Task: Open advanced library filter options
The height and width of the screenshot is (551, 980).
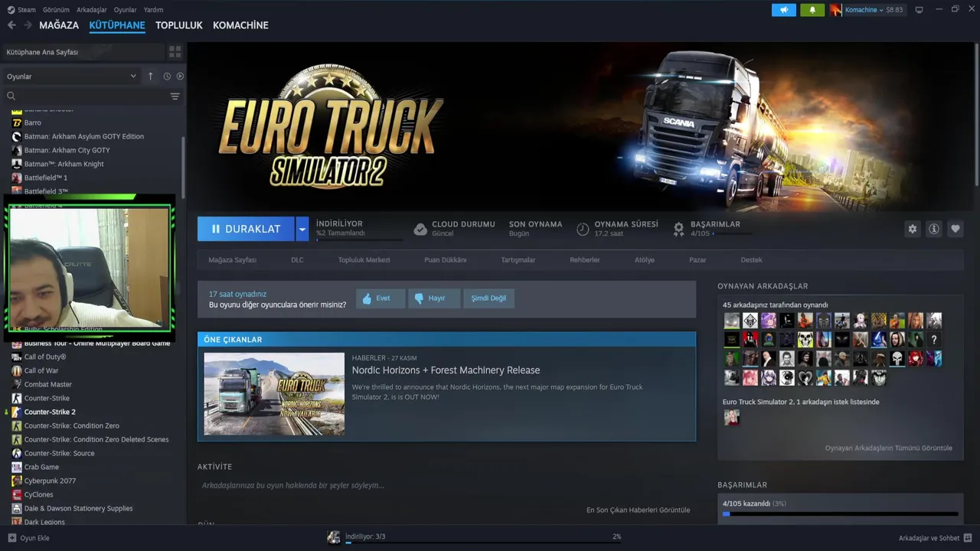Action: (175, 96)
